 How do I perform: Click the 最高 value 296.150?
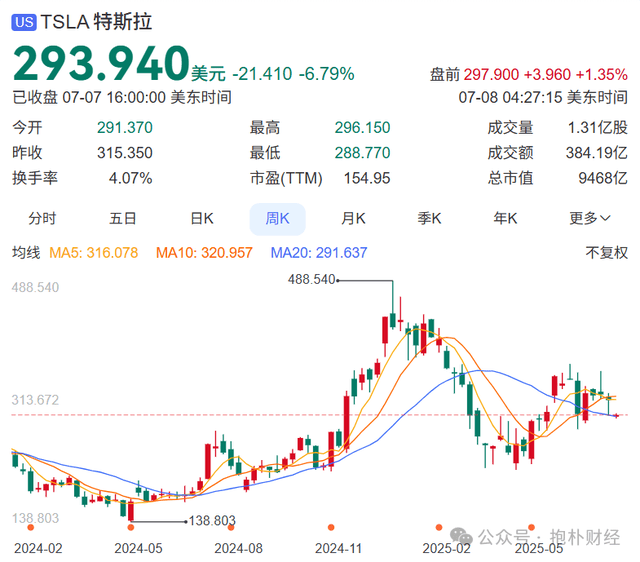click(x=362, y=128)
